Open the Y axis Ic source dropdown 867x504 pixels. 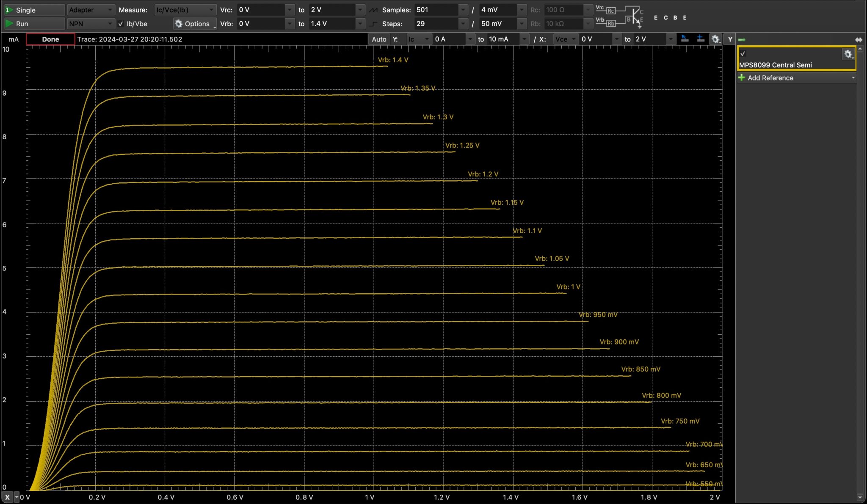point(419,39)
